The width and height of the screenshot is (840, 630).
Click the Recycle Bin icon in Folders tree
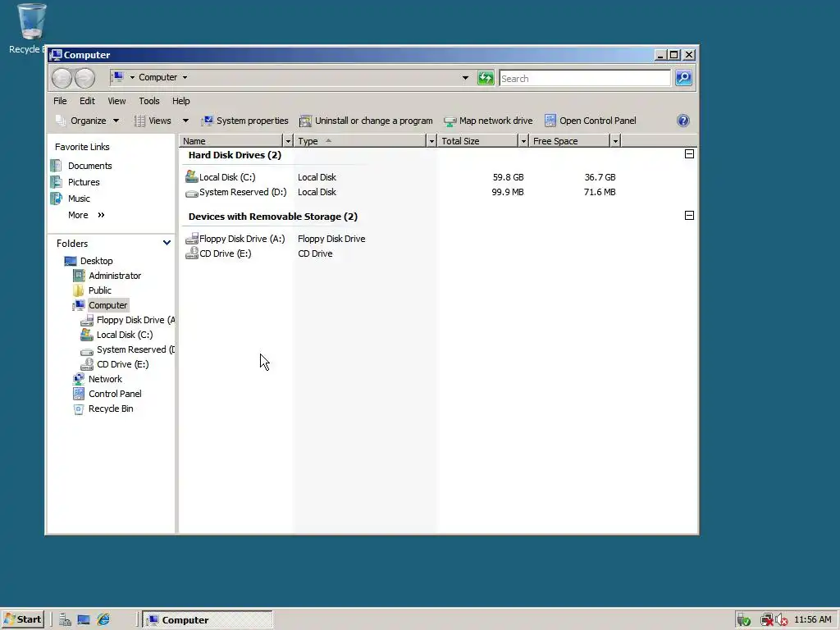[79, 409]
